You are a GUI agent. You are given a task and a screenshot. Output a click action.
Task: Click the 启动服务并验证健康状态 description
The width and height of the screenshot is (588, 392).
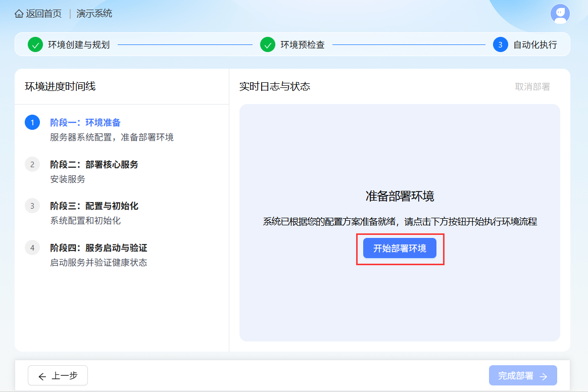(x=99, y=263)
